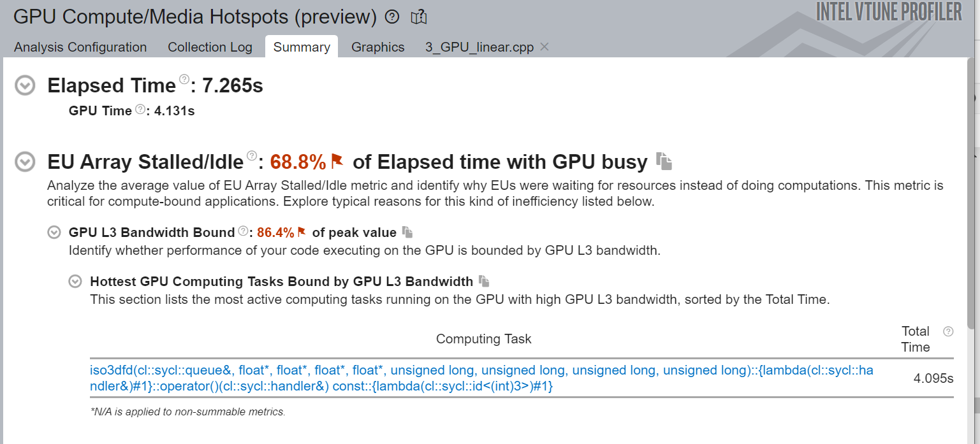Go to the Graphics tab

click(377, 47)
